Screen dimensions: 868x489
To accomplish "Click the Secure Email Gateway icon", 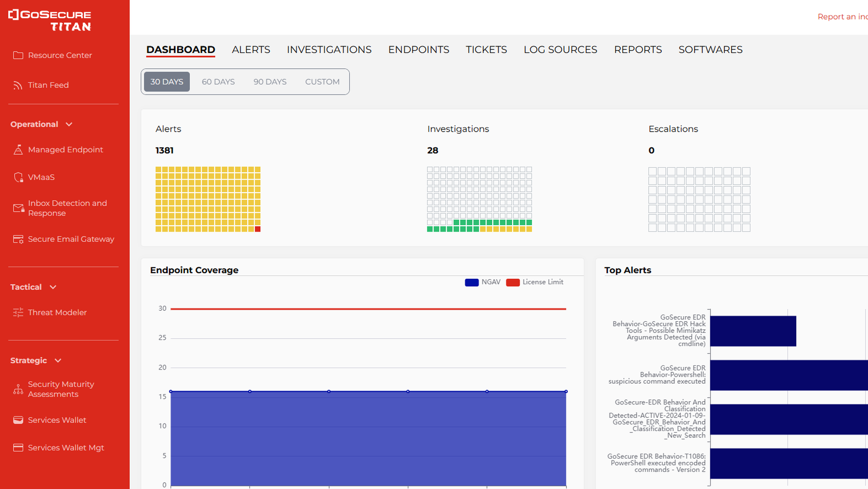I will pos(18,239).
